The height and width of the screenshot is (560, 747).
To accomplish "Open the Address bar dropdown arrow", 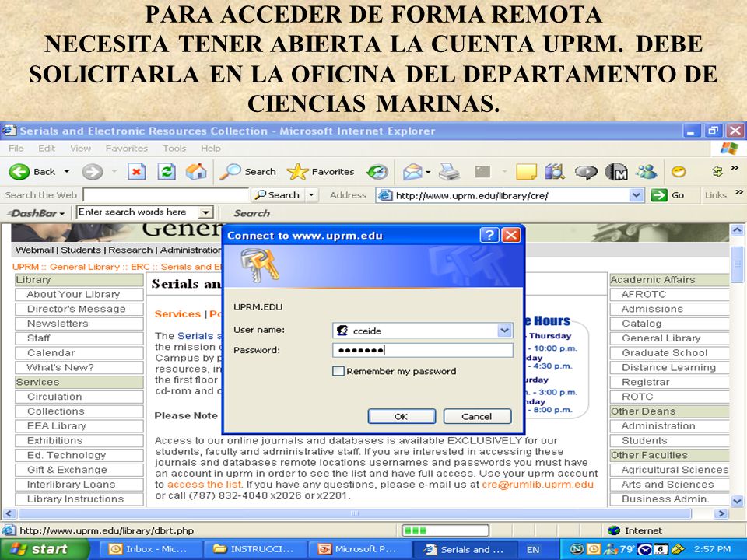I will click(x=636, y=195).
